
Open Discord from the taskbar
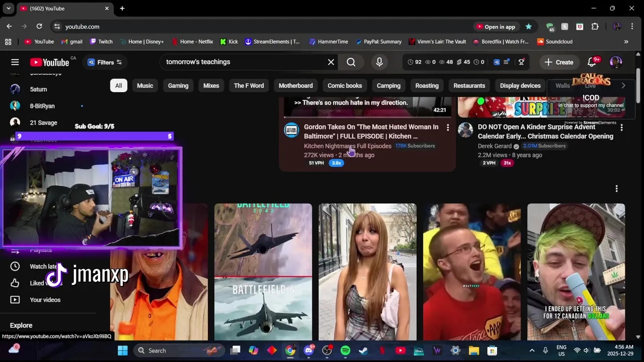[x=309, y=350]
